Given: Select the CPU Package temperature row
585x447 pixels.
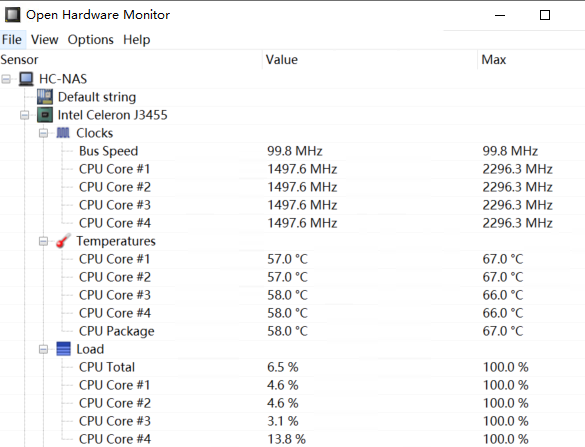Looking at the screenshot, I should (x=292, y=331).
